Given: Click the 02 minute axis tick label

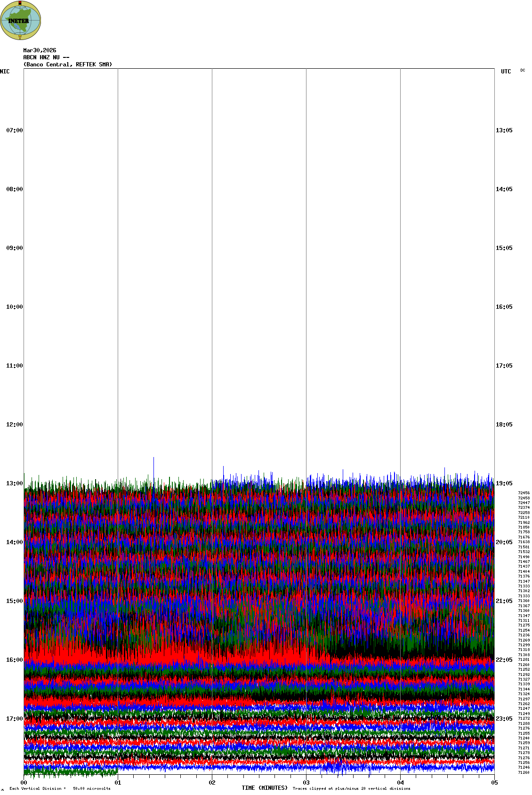Looking at the screenshot, I should (x=212, y=783).
